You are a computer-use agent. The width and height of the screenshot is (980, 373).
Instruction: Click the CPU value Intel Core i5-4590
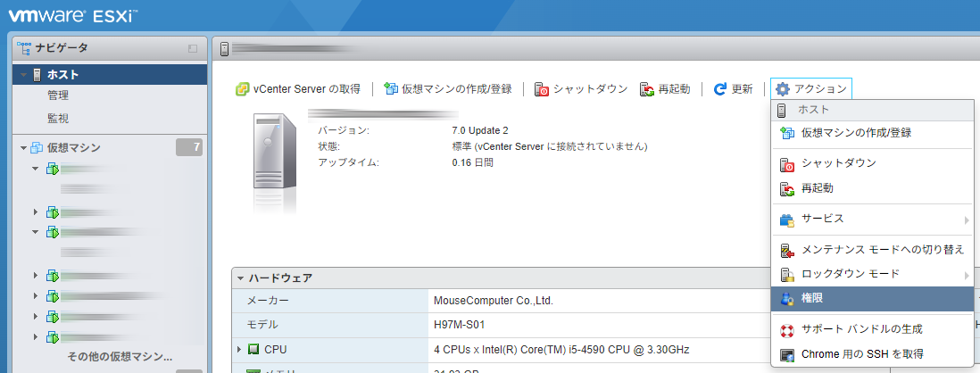(x=562, y=349)
